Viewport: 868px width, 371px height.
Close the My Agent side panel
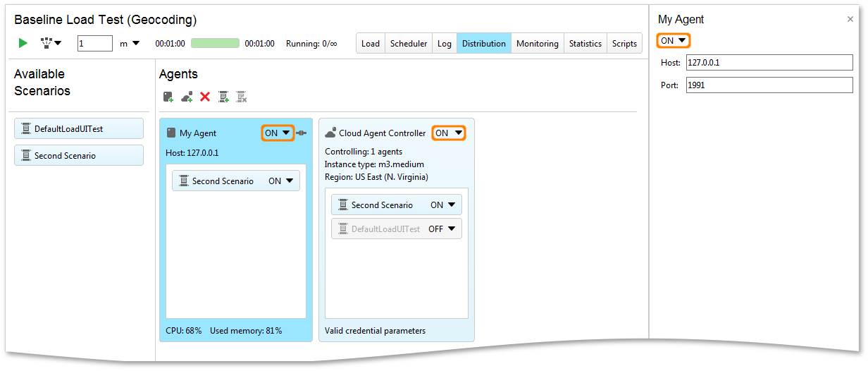pos(850,19)
